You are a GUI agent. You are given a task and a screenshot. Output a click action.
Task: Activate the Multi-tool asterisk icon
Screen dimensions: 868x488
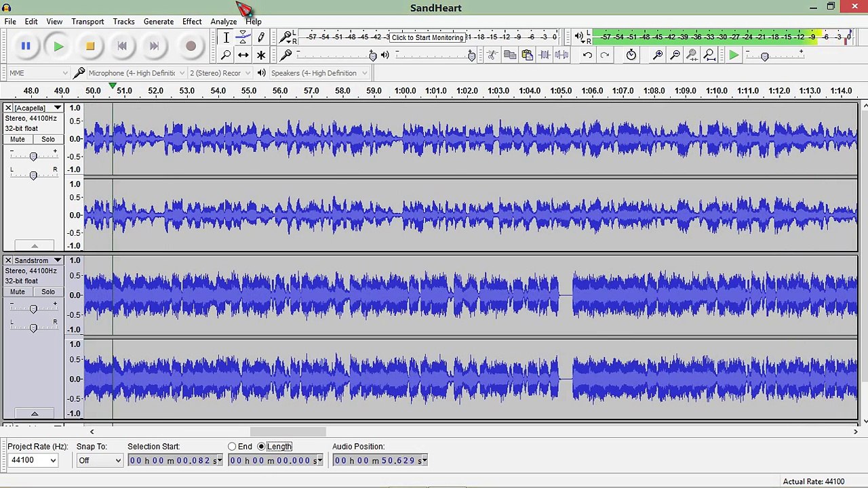pos(261,55)
